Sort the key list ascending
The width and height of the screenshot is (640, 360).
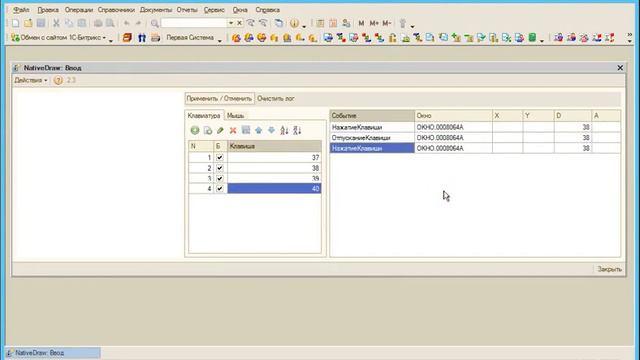(x=284, y=130)
